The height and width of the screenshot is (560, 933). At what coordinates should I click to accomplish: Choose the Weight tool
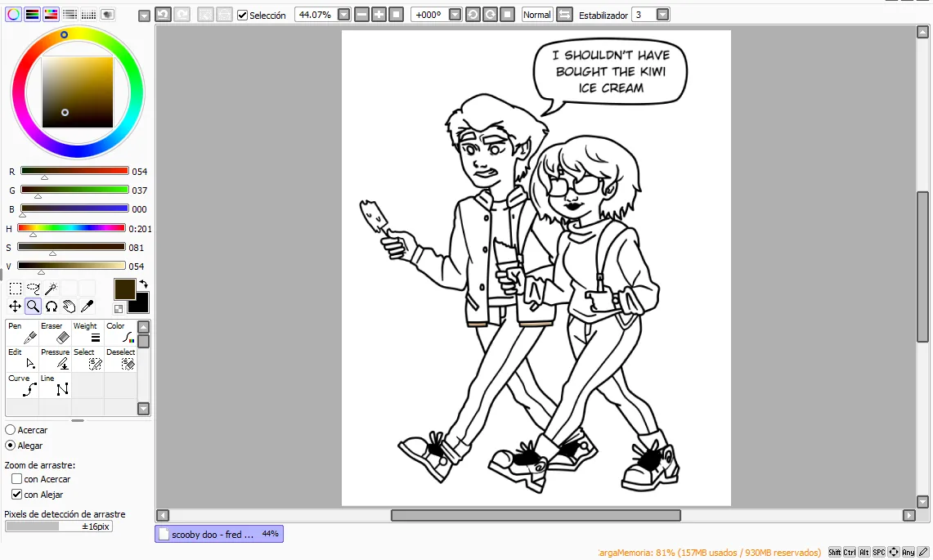pos(88,334)
